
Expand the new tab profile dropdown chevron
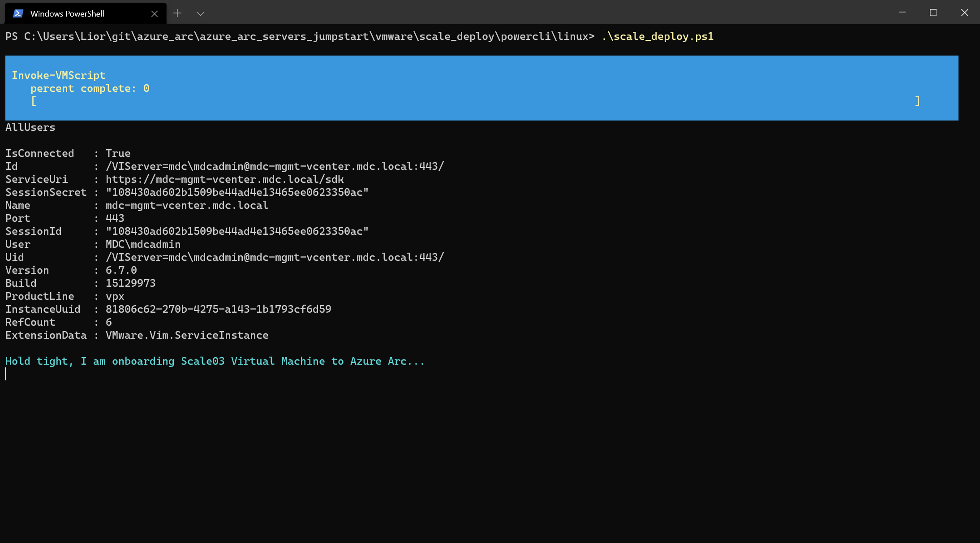pyautogui.click(x=201, y=14)
